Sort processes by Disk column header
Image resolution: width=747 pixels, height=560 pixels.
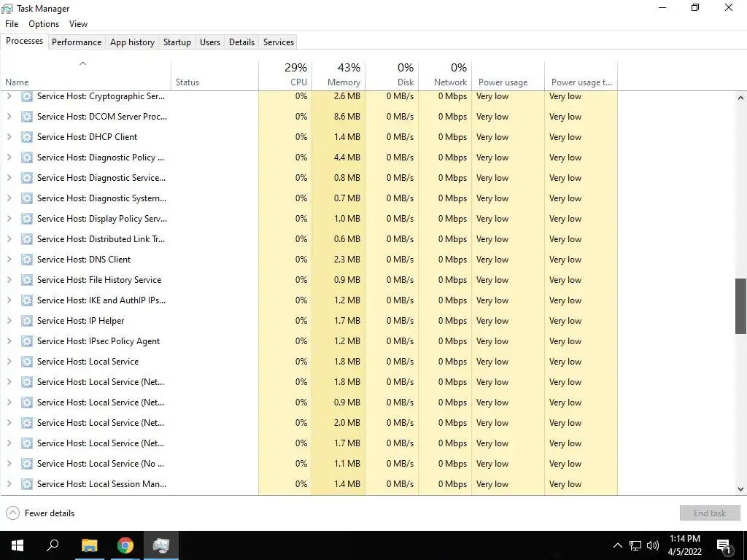point(392,76)
